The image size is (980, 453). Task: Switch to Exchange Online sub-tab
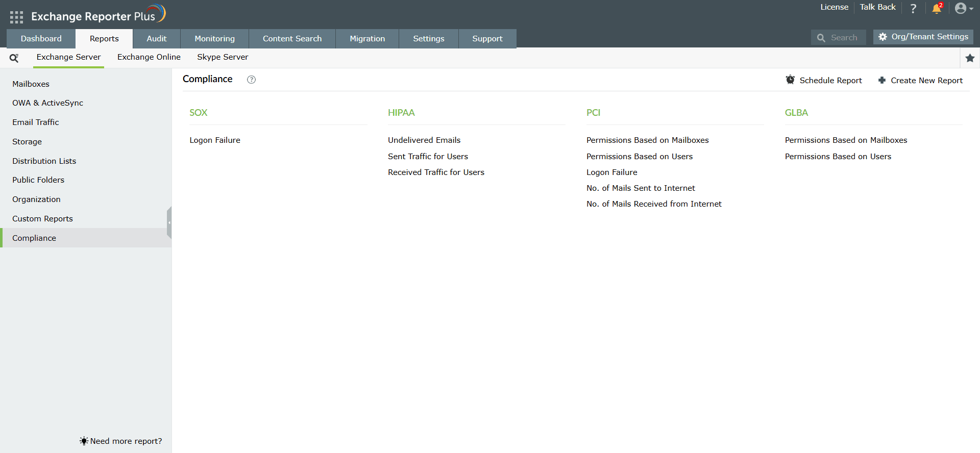click(149, 57)
